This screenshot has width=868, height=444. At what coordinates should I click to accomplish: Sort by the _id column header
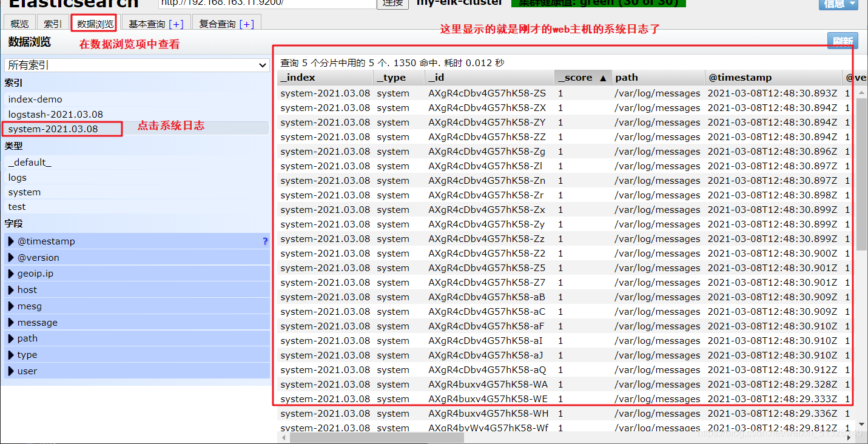pos(490,78)
